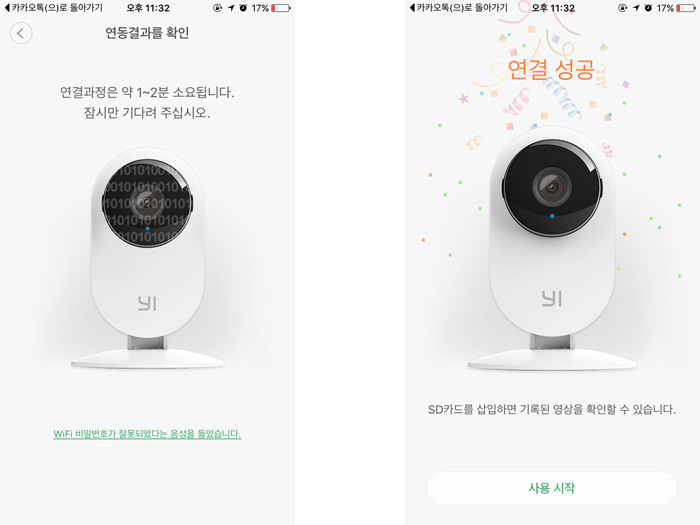Tap the 연결 성공 success heading

click(x=551, y=69)
